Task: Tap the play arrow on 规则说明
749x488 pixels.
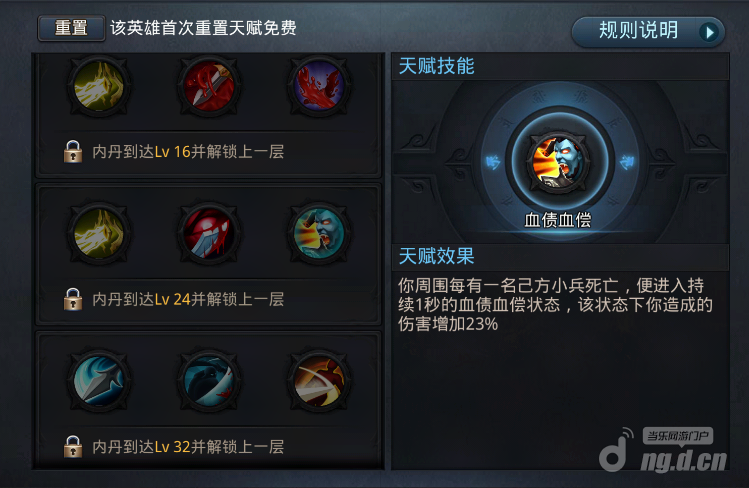Action: (x=709, y=32)
